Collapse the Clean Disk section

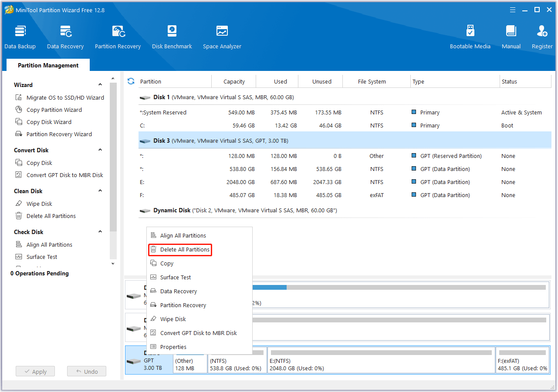click(100, 191)
